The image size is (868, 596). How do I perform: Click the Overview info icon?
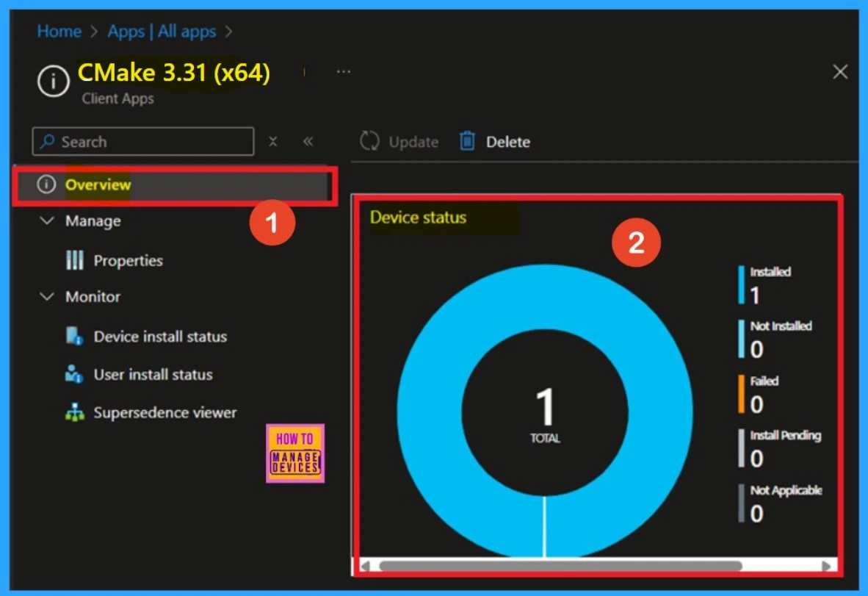coord(46,184)
